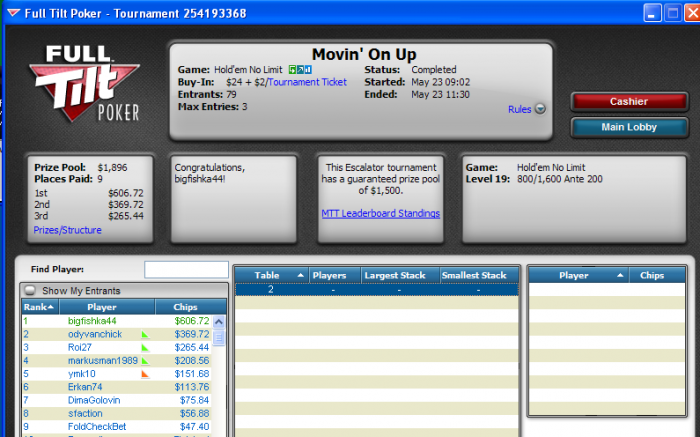Sort tables by the Players column header
The width and height of the screenshot is (700, 437).
(334, 275)
